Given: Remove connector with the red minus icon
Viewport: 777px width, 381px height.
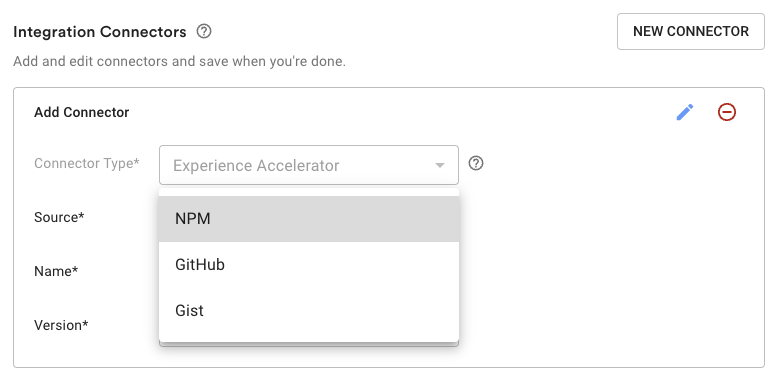Looking at the screenshot, I should (726, 112).
